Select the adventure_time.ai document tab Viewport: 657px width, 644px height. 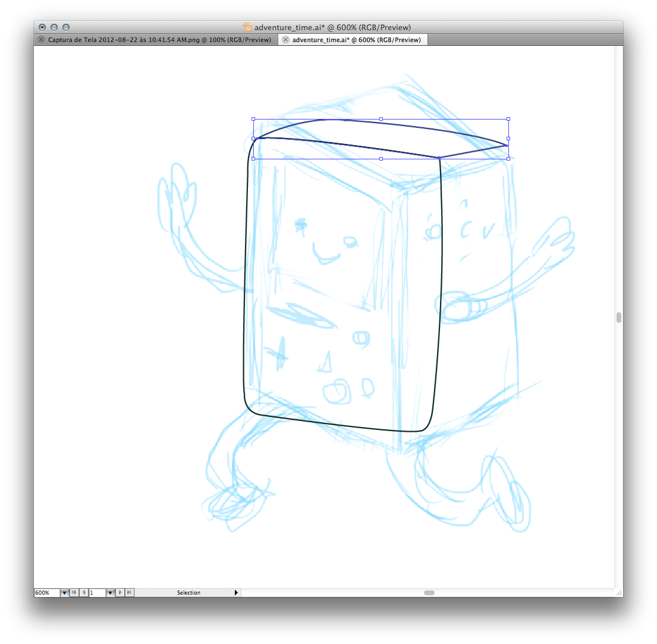click(x=356, y=40)
